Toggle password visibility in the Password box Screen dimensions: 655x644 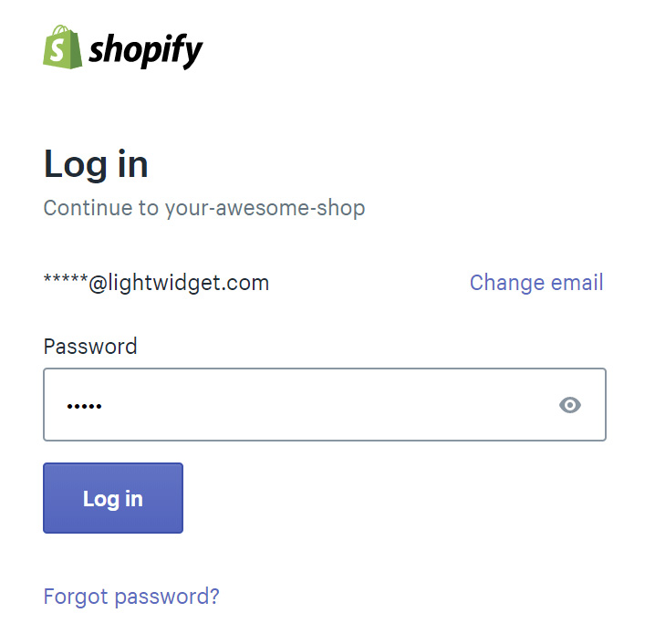tap(570, 405)
